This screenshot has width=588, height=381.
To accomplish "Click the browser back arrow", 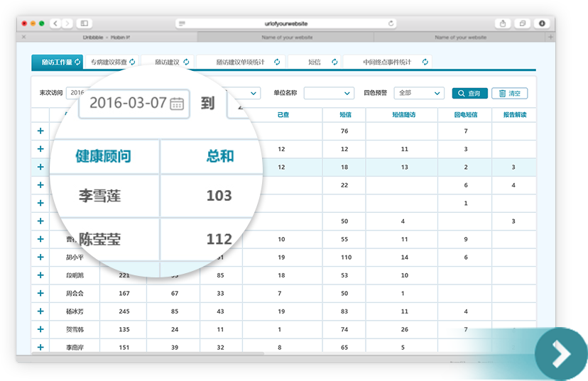I will coord(56,23).
